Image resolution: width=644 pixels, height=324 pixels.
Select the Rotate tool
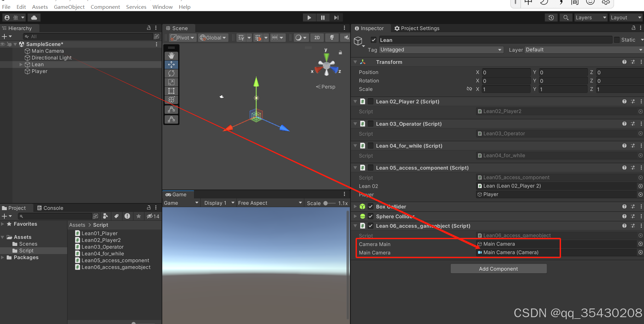(x=171, y=73)
